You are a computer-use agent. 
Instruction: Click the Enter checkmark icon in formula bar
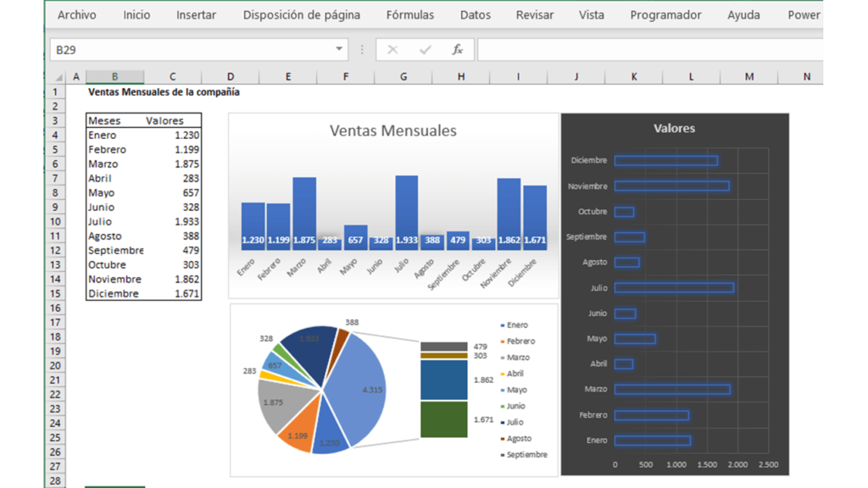tap(425, 50)
